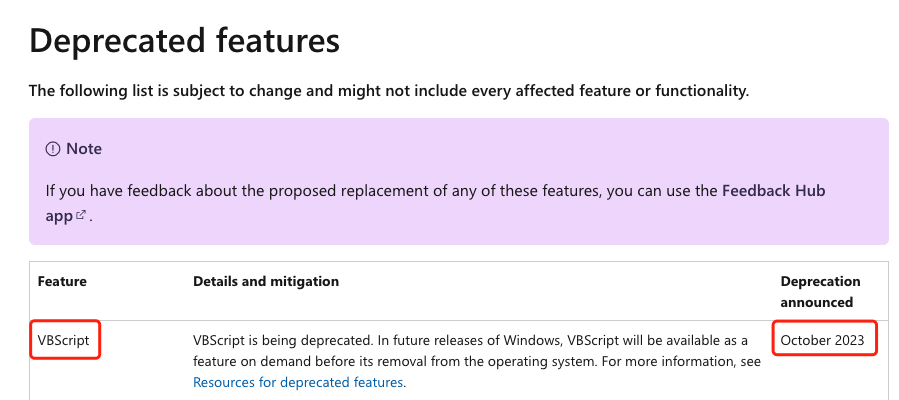Image resolution: width=899 pixels, height=400 pixels.
Task: Click the info circle icon beside Note
Action: [x=53, y=149]
